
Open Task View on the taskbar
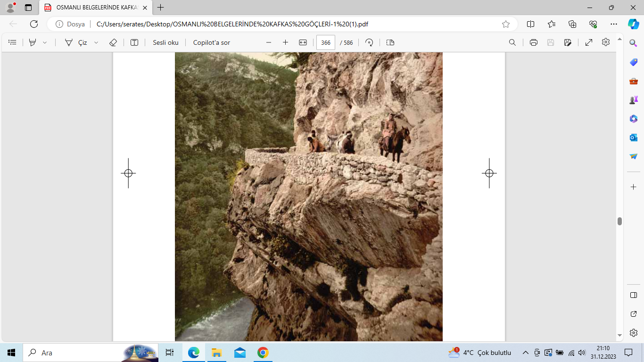(x=170, y=353)
